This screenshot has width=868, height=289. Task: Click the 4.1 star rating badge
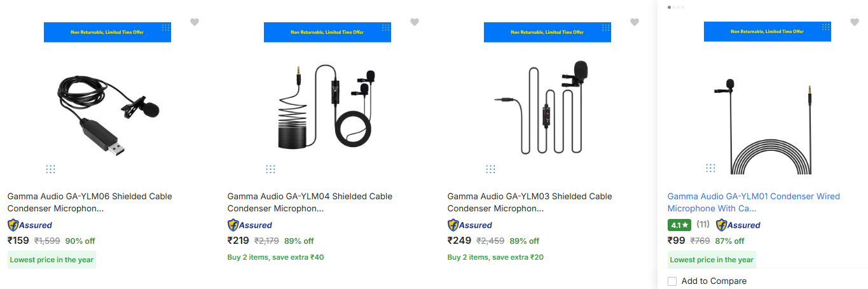(679, 225)
